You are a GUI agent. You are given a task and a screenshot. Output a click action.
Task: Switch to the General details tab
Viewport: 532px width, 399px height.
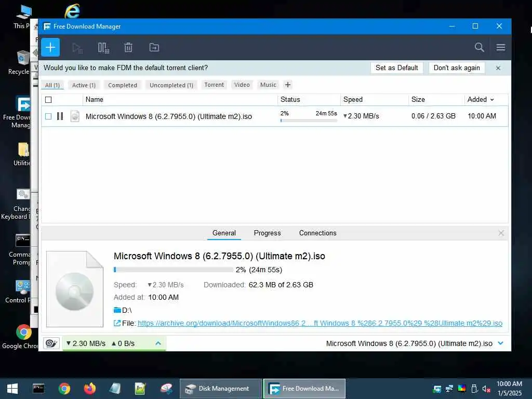click(x=224, y=233)
